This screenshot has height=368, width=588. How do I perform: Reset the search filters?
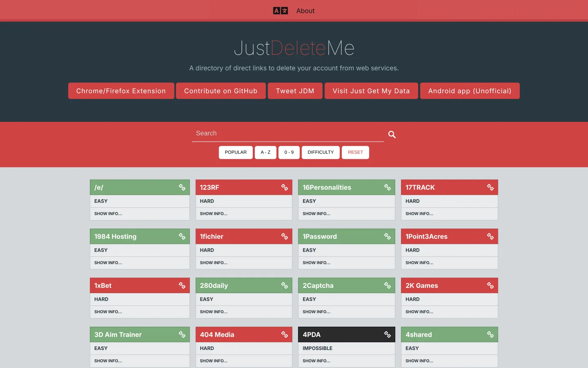355,153
